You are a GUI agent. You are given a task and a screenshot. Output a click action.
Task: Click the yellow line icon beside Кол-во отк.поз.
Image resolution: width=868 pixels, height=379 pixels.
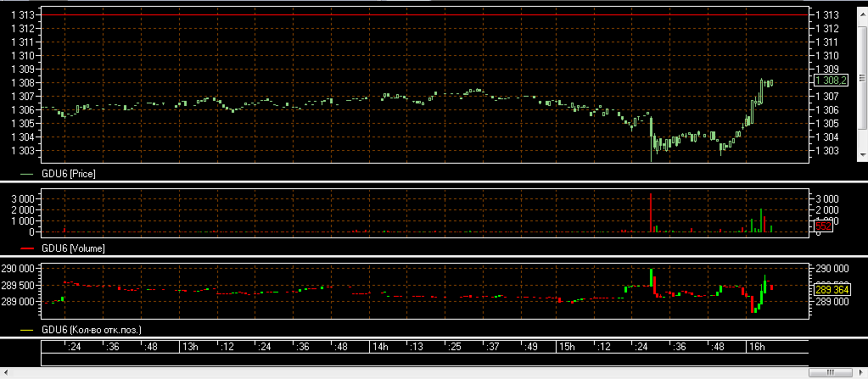pos(26,331)
